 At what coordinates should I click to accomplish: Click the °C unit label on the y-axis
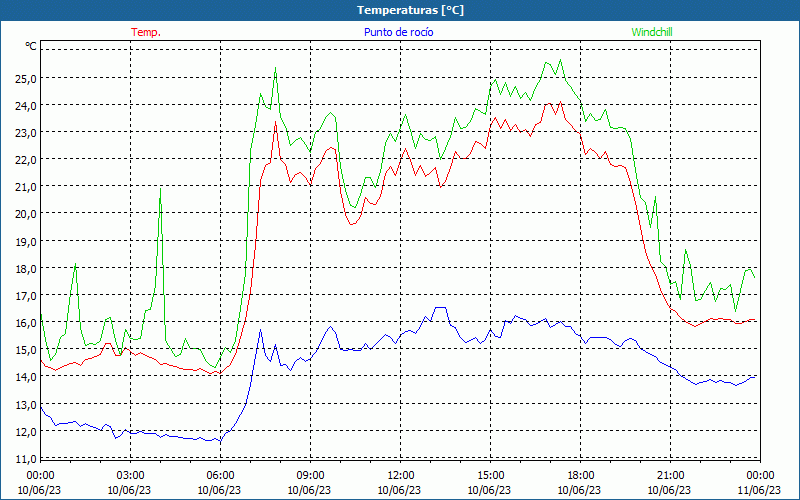coord(31,46)
